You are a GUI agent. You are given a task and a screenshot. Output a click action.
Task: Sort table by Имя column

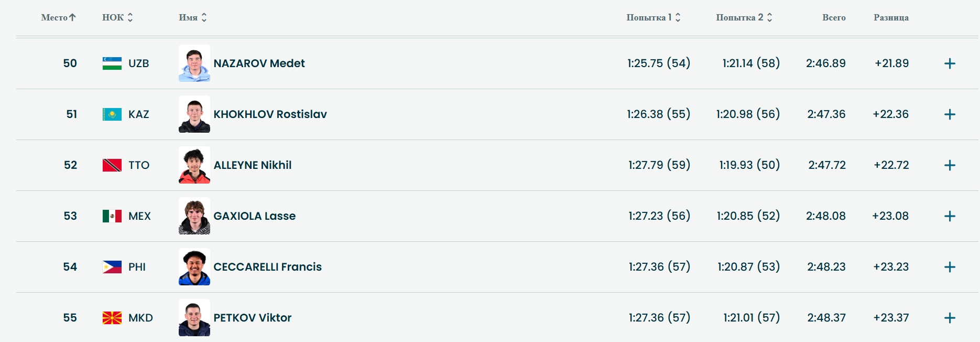click(192, 17)
